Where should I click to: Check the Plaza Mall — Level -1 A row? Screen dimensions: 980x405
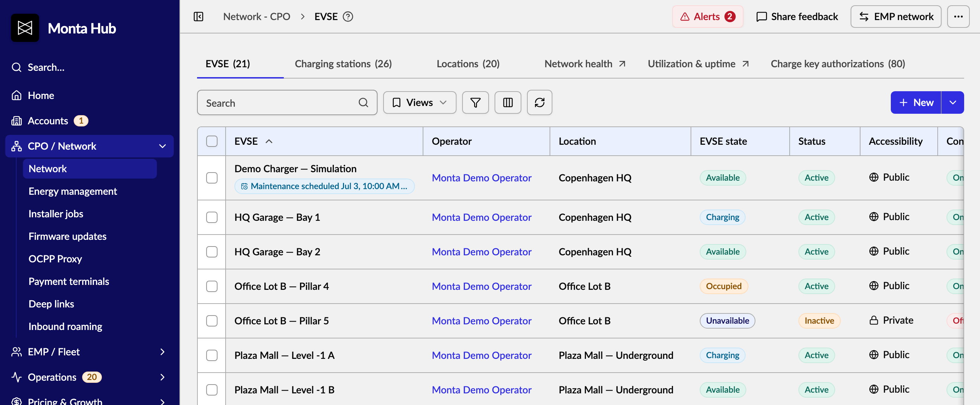coord(212,356)
